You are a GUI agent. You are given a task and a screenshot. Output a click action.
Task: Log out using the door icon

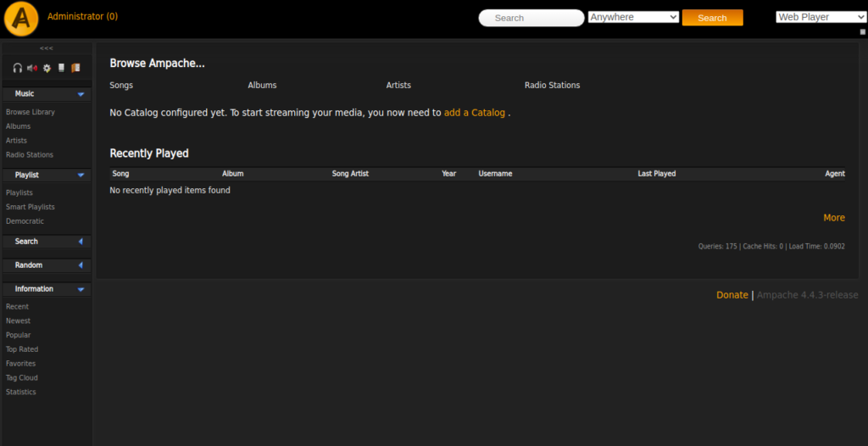[x=75, y=68]
